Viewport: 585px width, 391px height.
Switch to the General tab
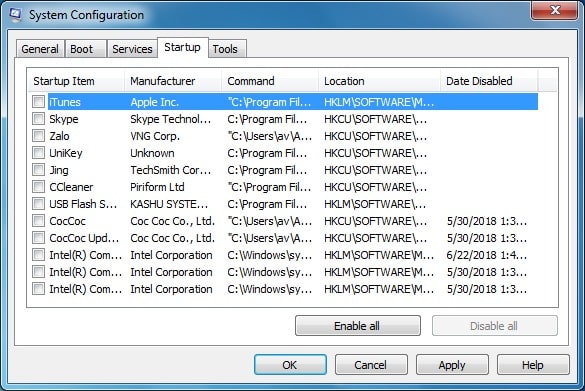tap(40, 49)
